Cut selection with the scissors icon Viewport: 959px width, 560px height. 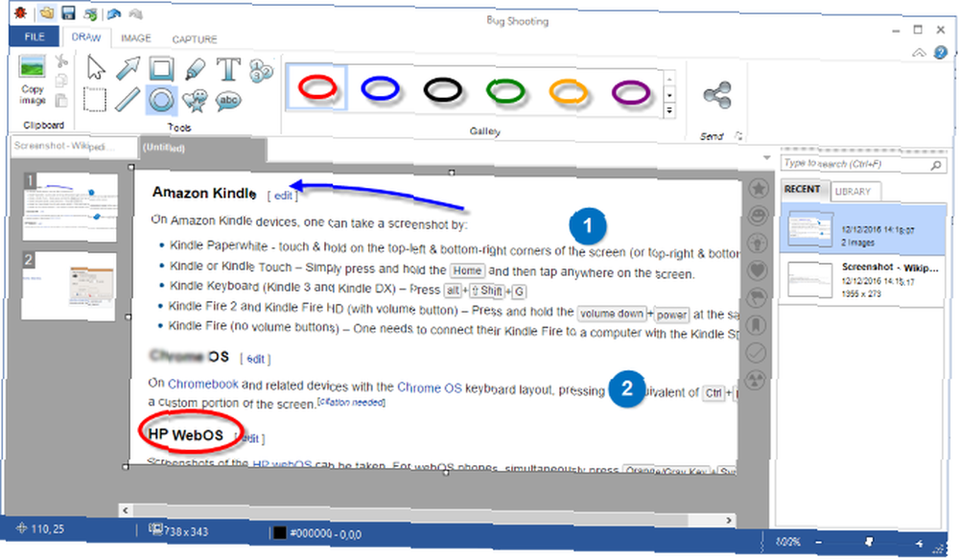point(61,61)
